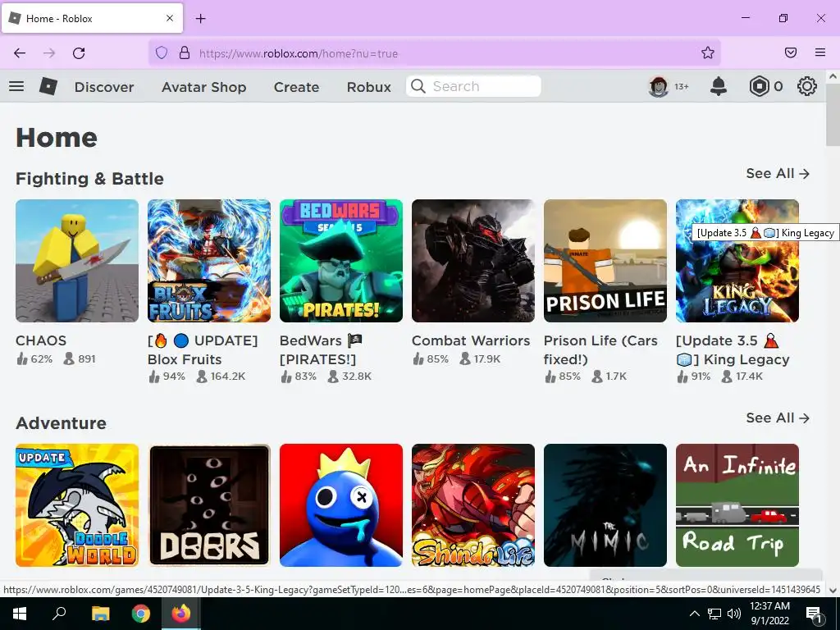Image resolution: width=840 pixels, height=630 pixels.
Task: Open the notifications bell
Action: point(718,86)
